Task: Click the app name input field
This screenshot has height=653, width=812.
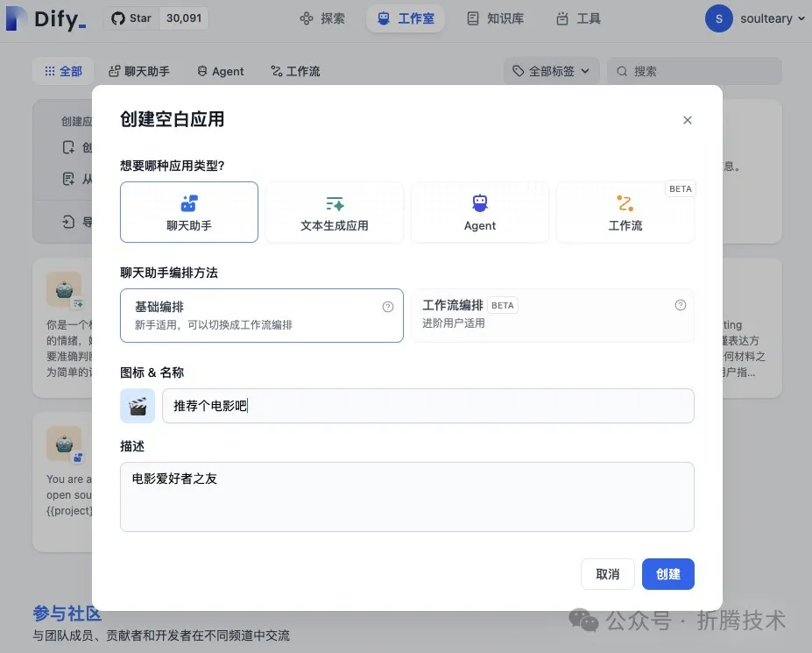Action: 428,406
